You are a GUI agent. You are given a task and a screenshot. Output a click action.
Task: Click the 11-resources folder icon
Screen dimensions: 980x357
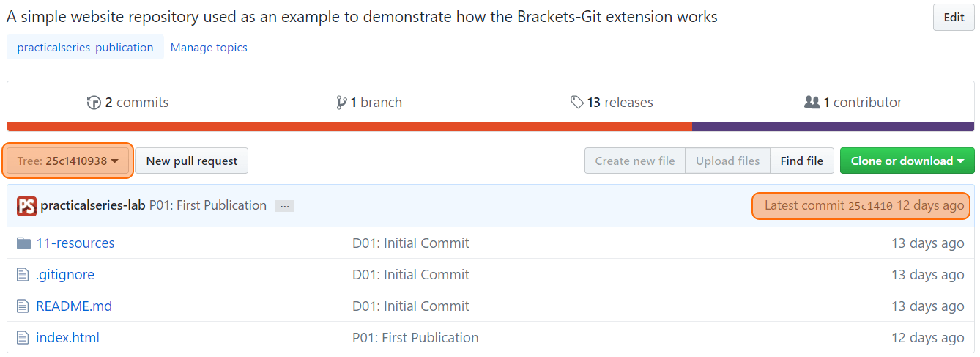(23, 243)
